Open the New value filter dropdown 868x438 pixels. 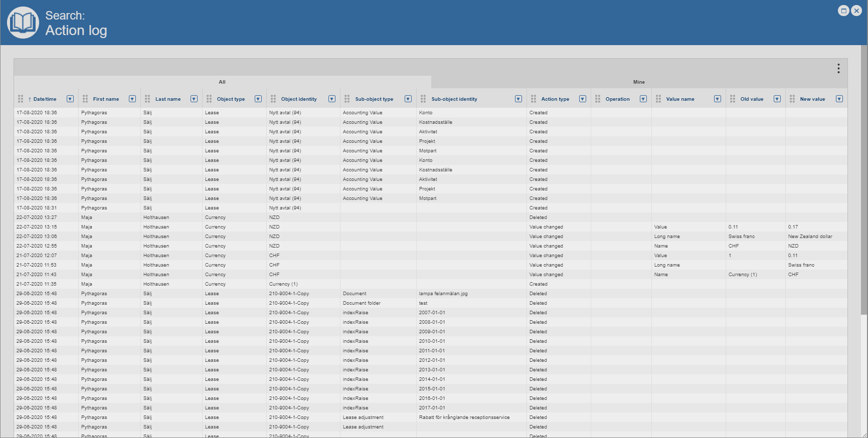point(839,99)
